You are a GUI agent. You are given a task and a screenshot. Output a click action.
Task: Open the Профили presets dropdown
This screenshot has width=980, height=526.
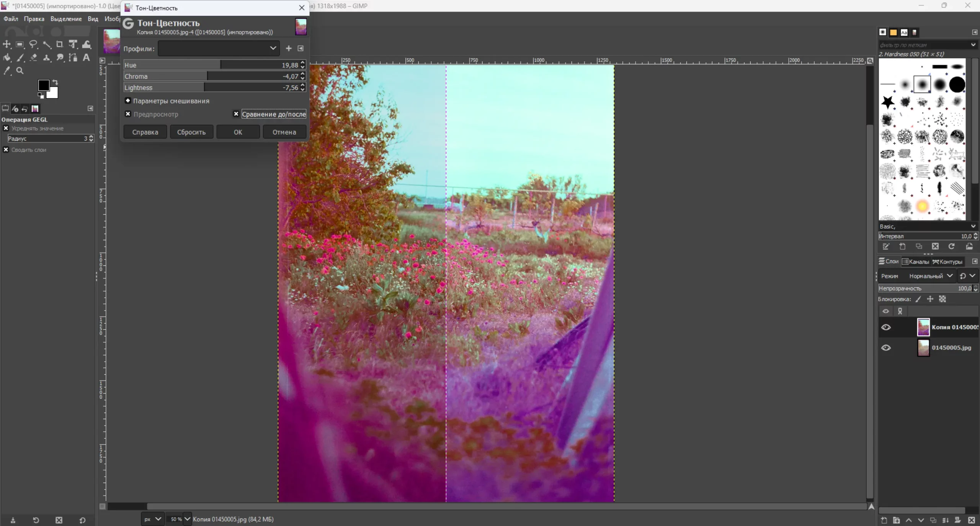tap(219, 48)
